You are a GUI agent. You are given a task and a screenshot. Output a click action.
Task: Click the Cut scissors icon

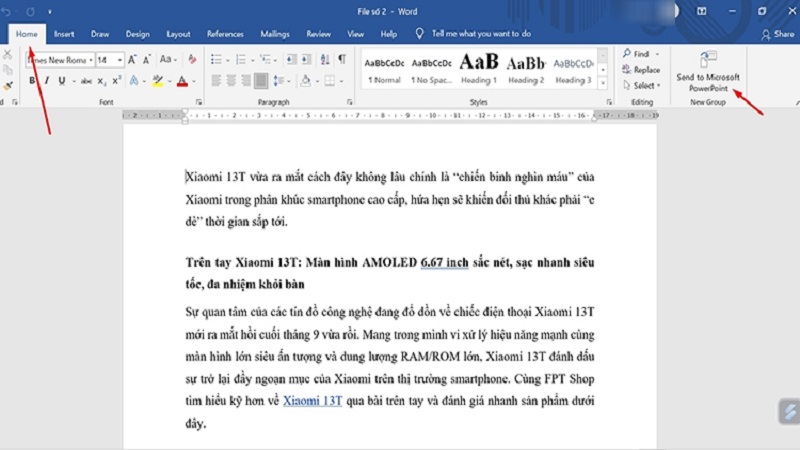coord(7,54)
